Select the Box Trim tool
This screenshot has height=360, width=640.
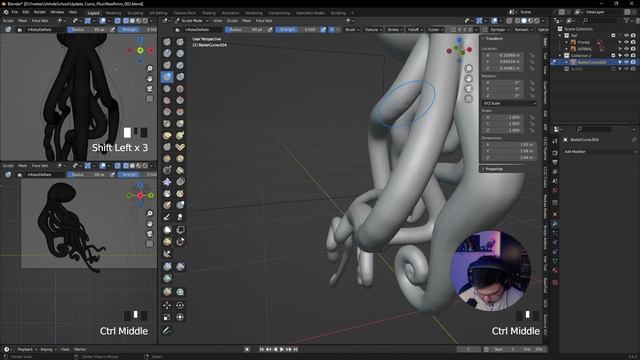coord(180,242)
